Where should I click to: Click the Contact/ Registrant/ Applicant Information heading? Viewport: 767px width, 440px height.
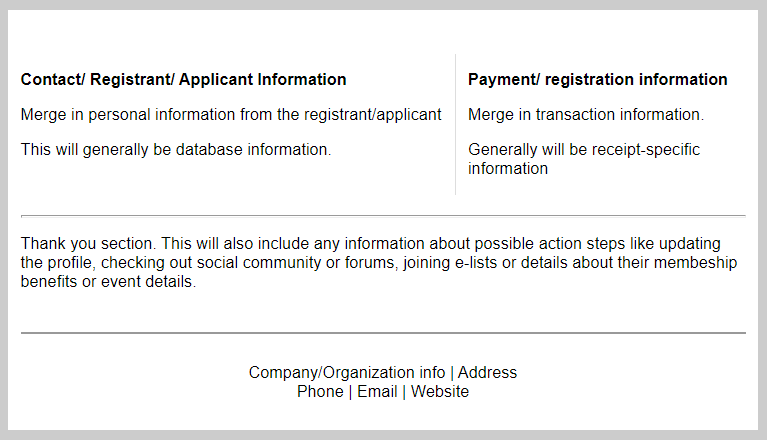click(183, 80)
